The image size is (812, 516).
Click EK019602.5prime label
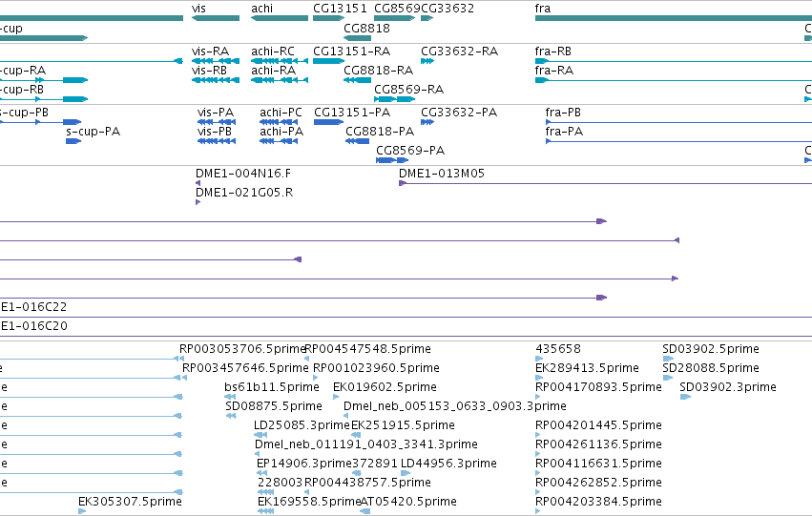(x=385, y=387)
